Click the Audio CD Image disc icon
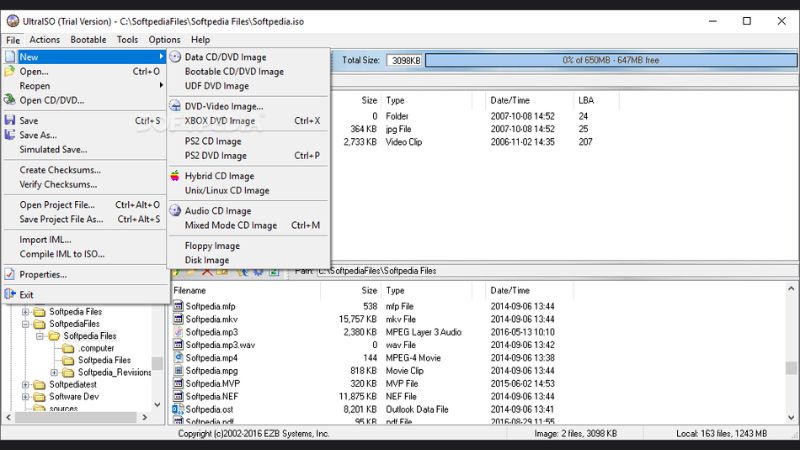Image resolution: width=800 pixels, height=450 pixels. tap(175, 211)
